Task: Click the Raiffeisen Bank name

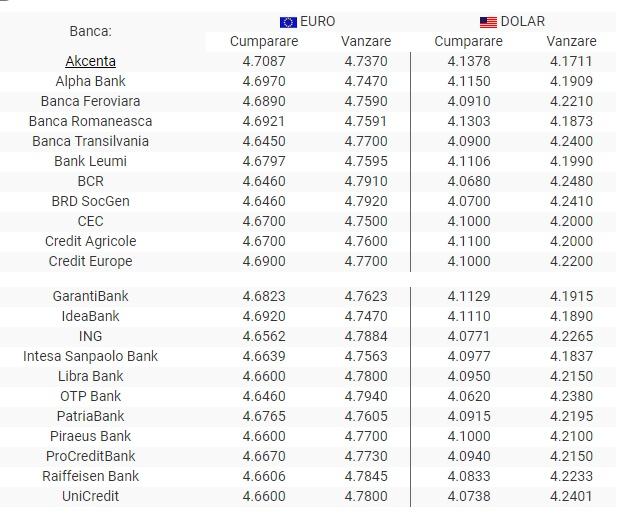Action: (90, 476)
